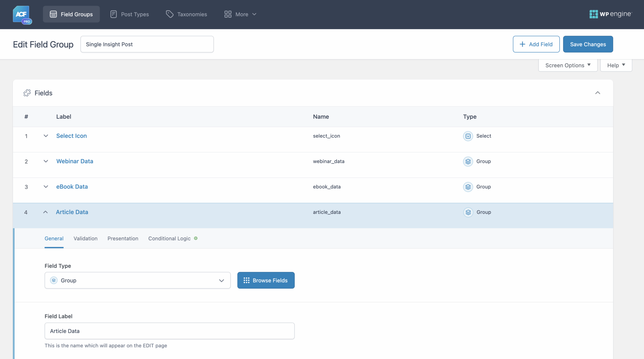Click the Group layers icon beside ebook_data

click(468, 187)
